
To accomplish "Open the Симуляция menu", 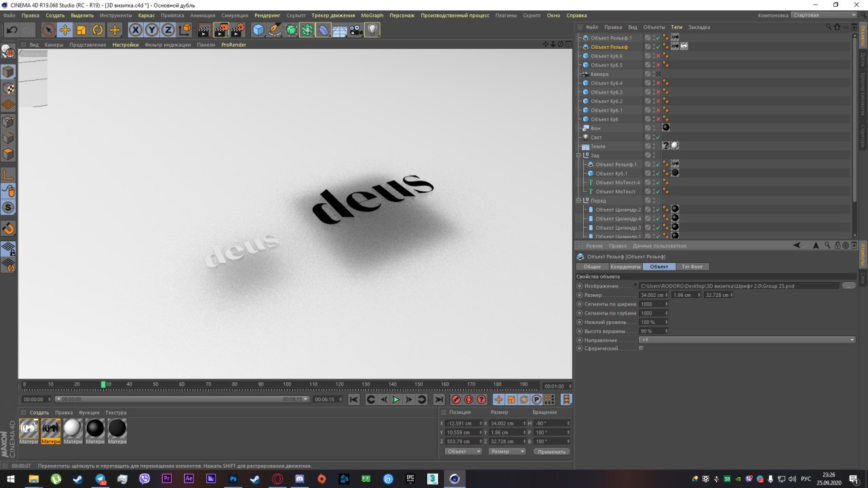I will pos(235,15).
